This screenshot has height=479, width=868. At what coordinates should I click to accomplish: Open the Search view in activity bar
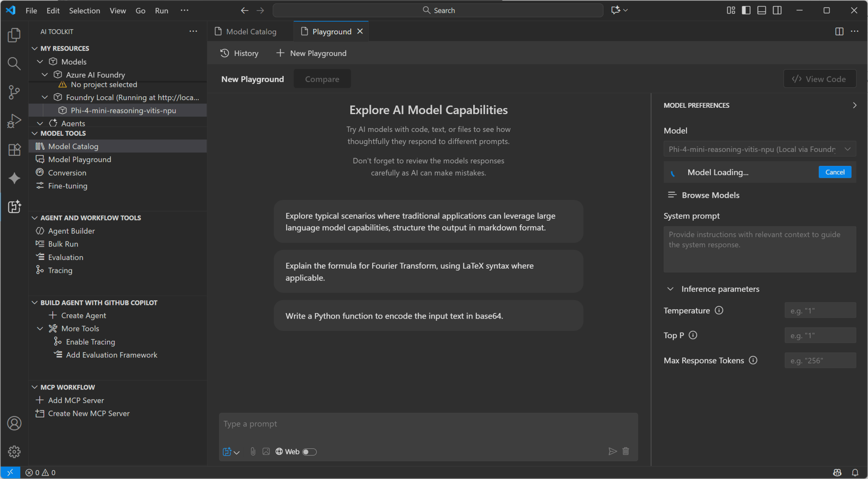14,64
